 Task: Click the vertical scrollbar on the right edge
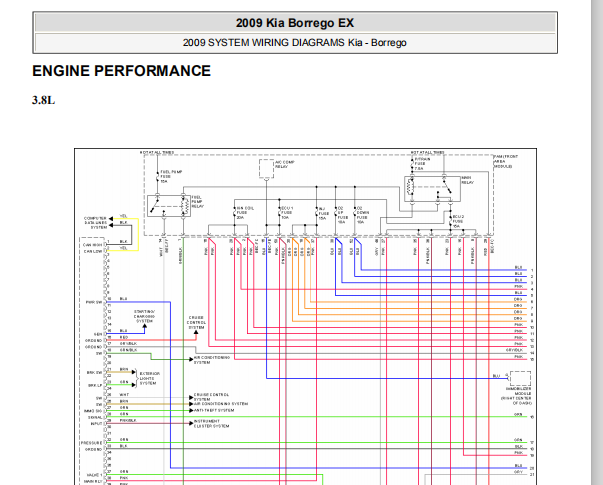pyautogui.click(x=597, y=242)
